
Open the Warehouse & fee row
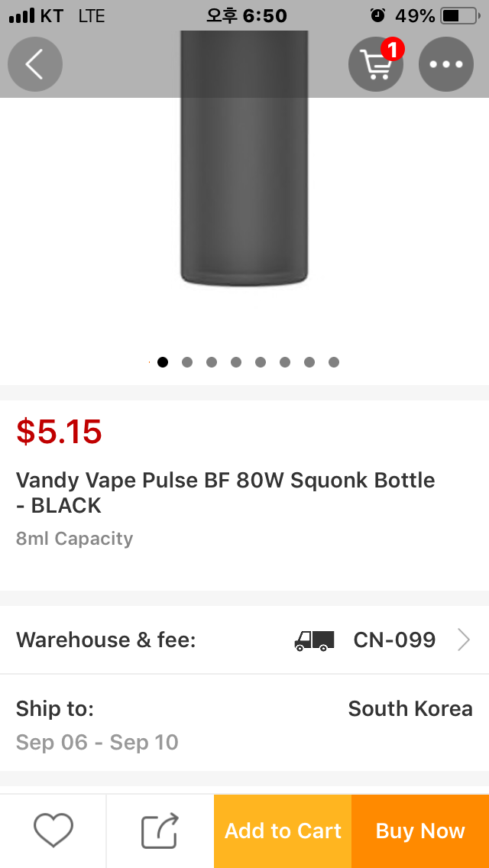click(x=244, y=640)
